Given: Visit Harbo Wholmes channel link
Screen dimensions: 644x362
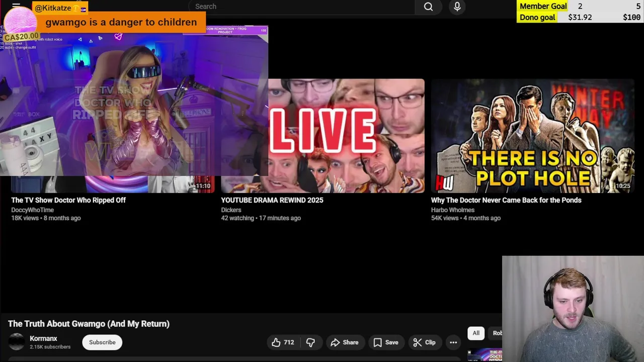Looking at the screenshot, I should click(x=453, y=210).
